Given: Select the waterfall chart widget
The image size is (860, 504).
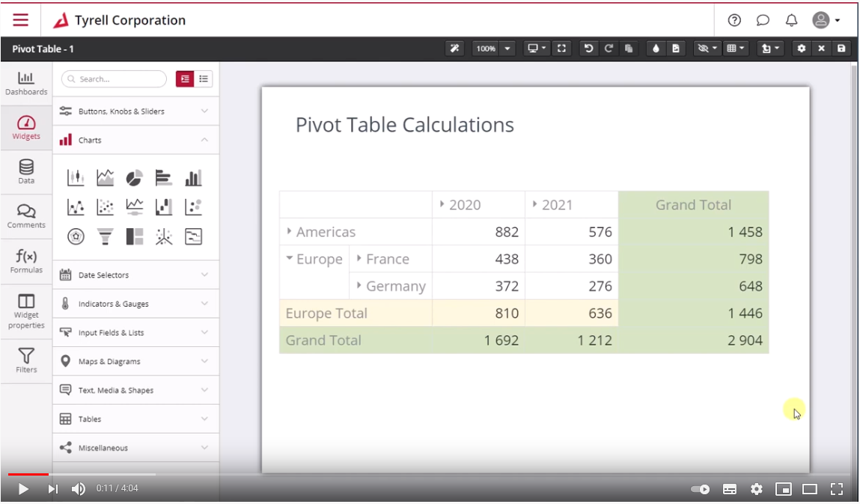Looking at the screenshot, I should [x=163, y=207].
